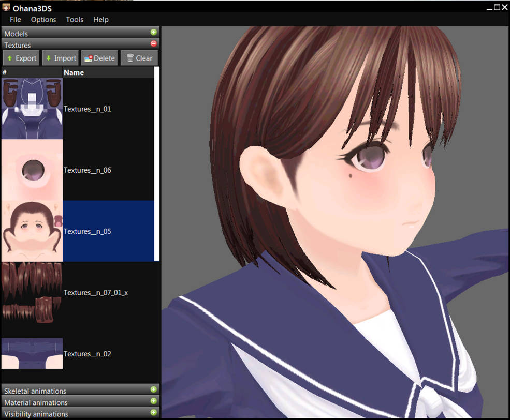This screenshot has height=420, width=510.
Task: Click the green plus icon on Models panel
Action: [x=153, y=32]
